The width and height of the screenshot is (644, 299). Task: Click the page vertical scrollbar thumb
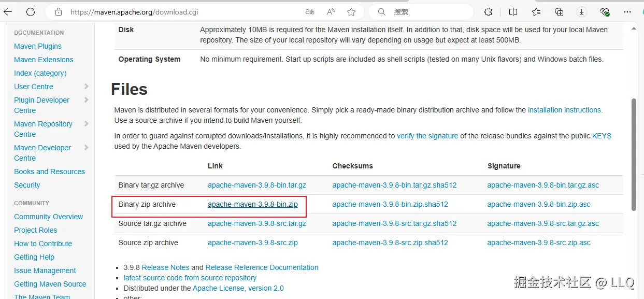coord(634,154)
